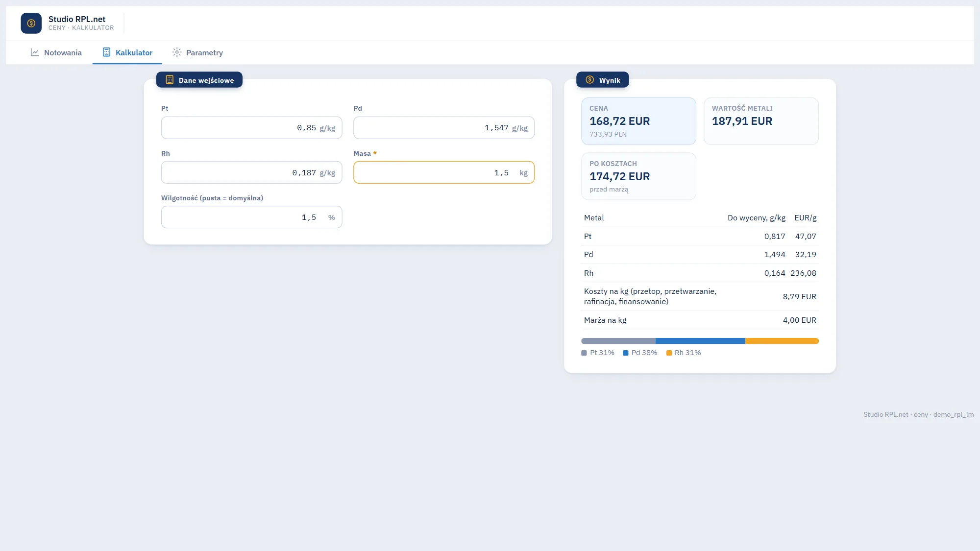Click the Rh price 236,08 EUR/g
This screenshot has width=980, height=551.
click(803, 273)
